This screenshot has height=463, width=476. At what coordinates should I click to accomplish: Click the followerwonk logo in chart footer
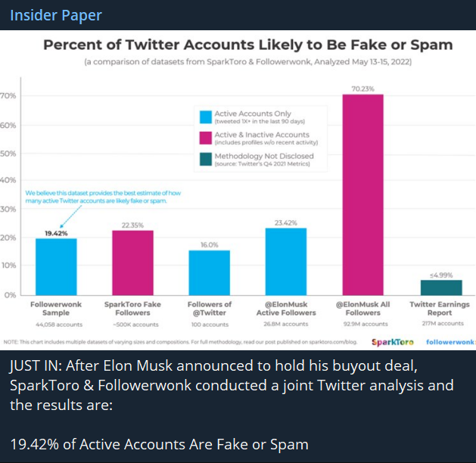450,341
